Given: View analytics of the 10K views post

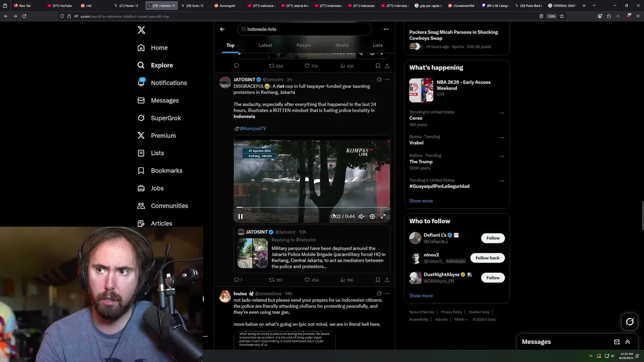Looking at the screenshot, I should (x=347, y=66).
